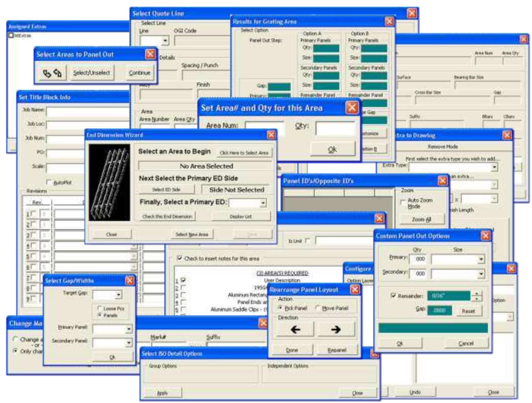This screenshot has width=532, height=403.
Task: Click Ok in Select Gap/Widths dialog
Action: tap(112, 357)
